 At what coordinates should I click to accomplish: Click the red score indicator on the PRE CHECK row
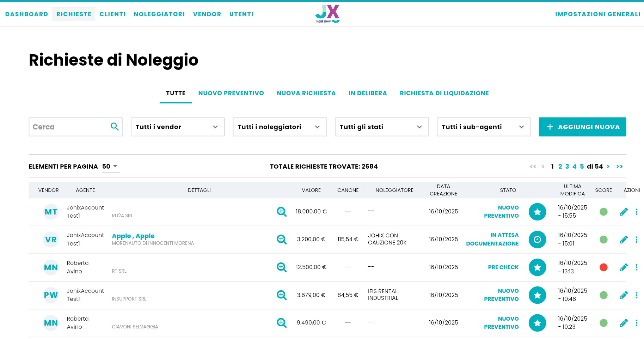click(603, 267)
